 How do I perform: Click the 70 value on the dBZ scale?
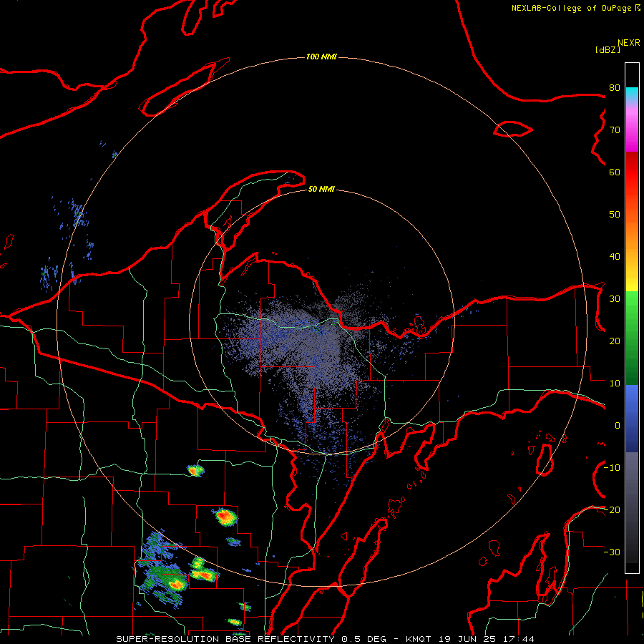point(615,130)
